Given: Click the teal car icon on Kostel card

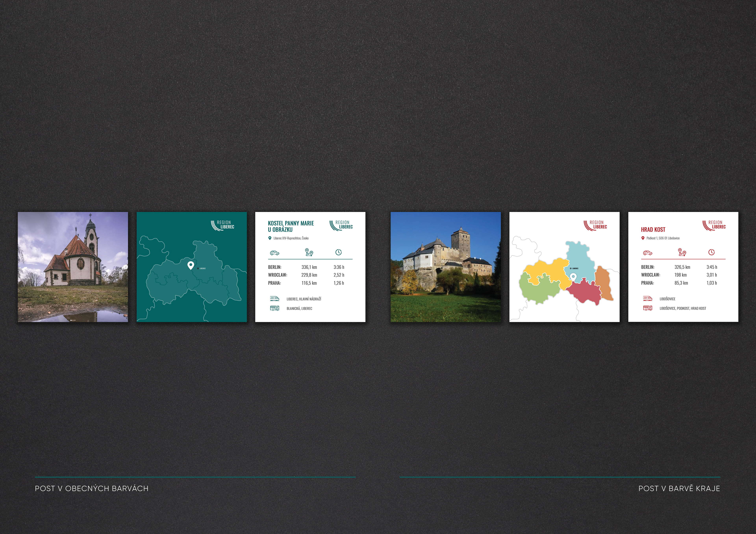Looking at the screenshot, I should click(274, 253).
